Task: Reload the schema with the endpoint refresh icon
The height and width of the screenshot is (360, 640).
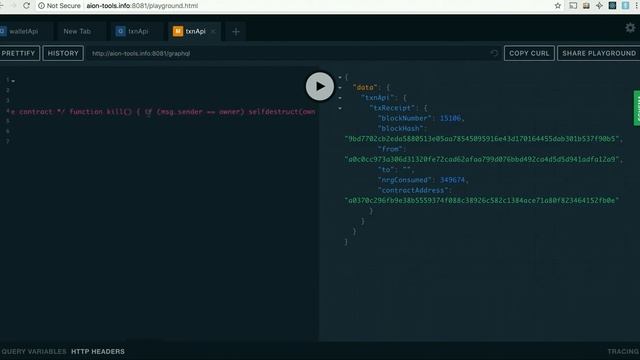Action: click(x=494, y=53)
